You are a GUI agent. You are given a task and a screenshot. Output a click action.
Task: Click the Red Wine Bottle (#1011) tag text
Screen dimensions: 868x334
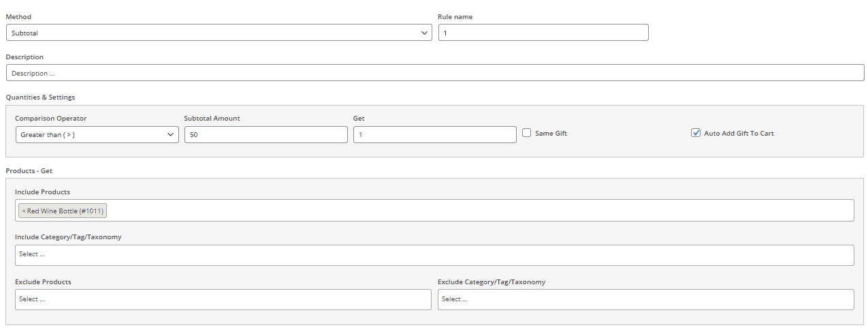click(65, 211)
